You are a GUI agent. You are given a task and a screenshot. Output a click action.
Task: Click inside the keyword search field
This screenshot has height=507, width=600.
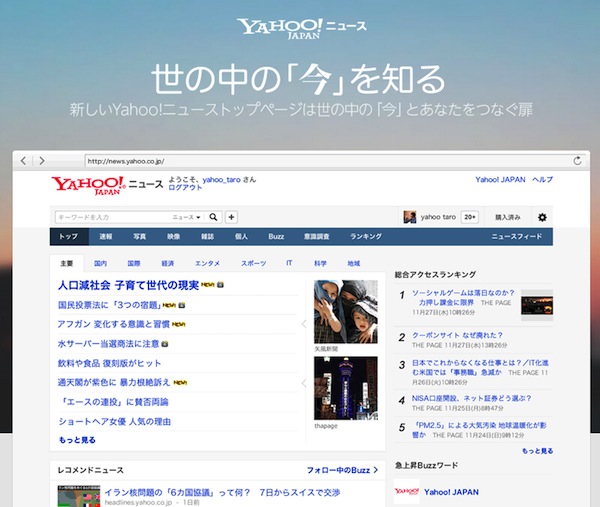click(x=110, y=216)
